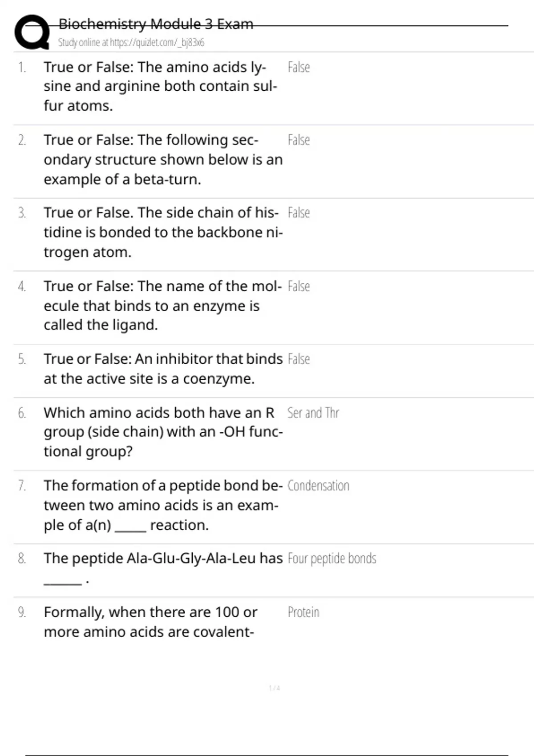Screen dimensions: 534x756
Task: Select the ligand enzyme question text
Action: pos(162,306)
